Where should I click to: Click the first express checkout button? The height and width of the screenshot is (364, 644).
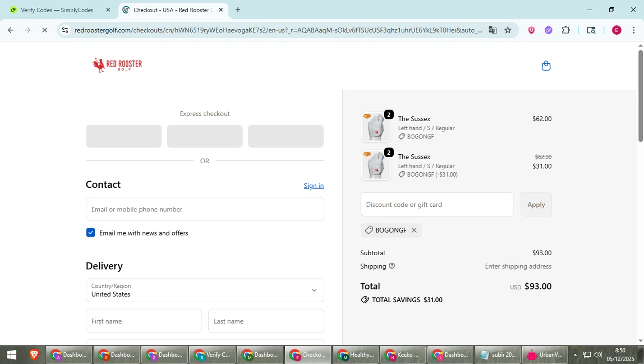(124, 136)
